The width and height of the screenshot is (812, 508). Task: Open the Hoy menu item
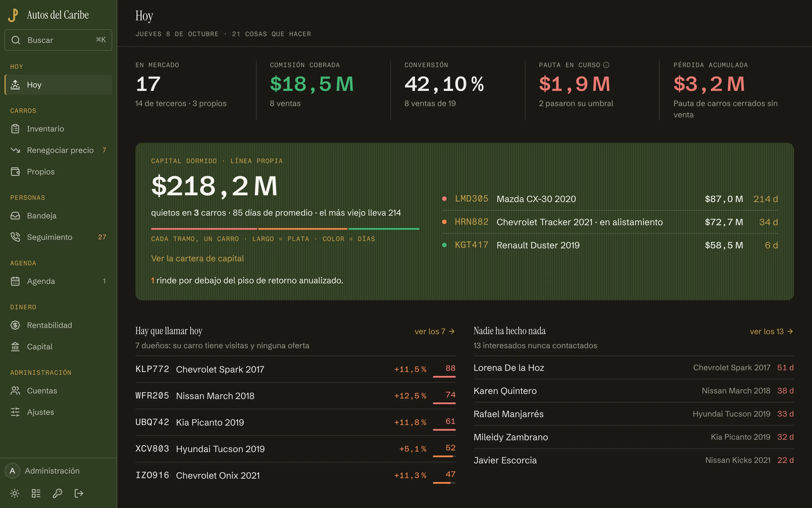pos(58,85)
